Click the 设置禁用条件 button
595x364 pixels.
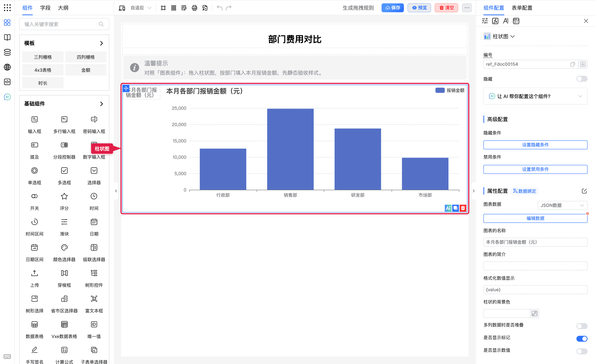pyautogui.click(x=535, y=169)
